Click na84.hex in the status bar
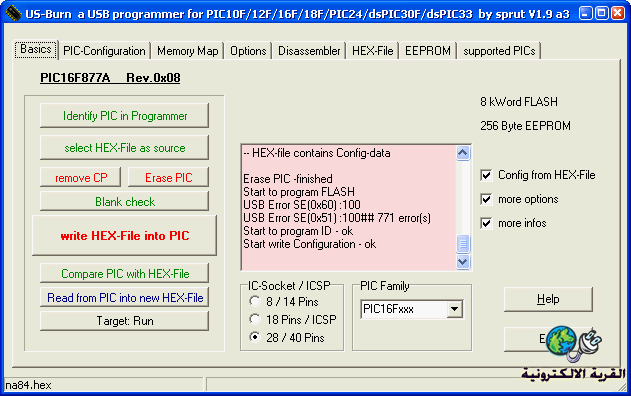Image resolution: width=631 pixels, height=396 pixels. click(x=28, y=385)
